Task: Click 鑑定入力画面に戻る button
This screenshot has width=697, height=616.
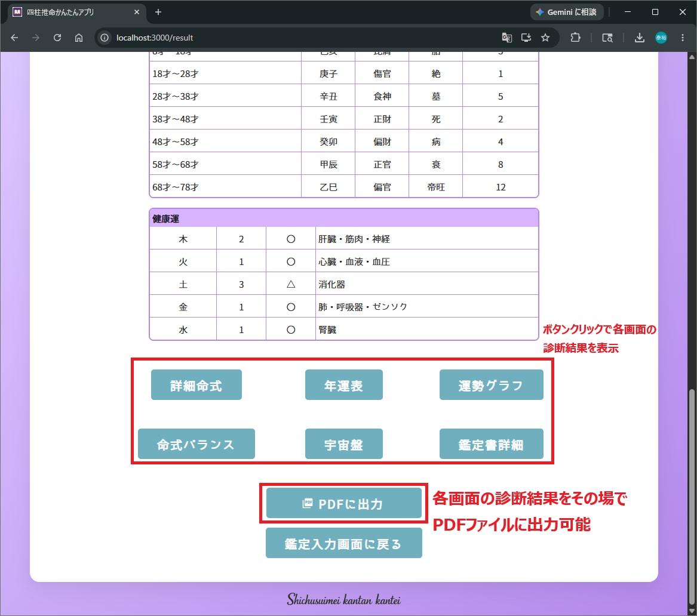Action: pos(343,543)
